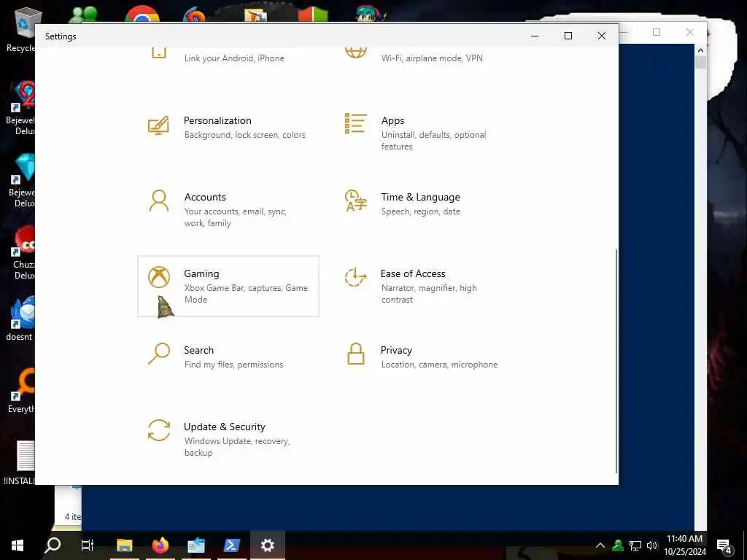
Task: Close the Settings window
Action: pyautogui.click(x=602, y=36)
